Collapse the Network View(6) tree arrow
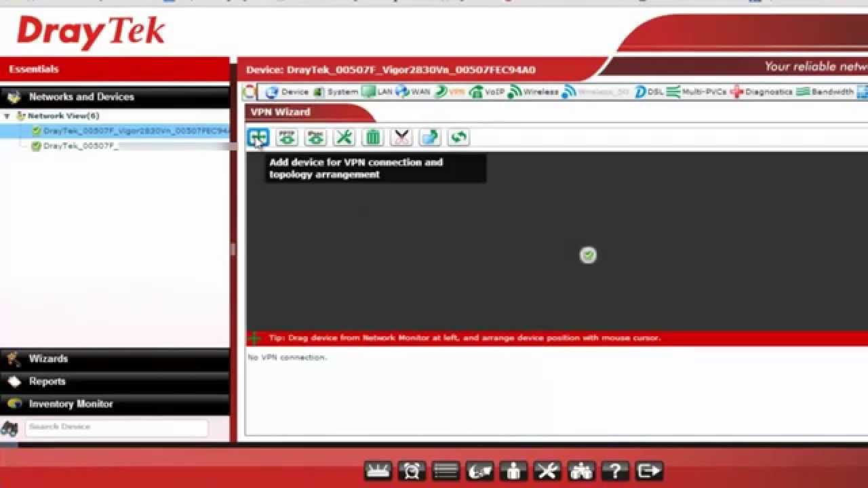Image resolution: width=868 pixels, height=488 pixels. pyautogui.click(x=7, y=116)
